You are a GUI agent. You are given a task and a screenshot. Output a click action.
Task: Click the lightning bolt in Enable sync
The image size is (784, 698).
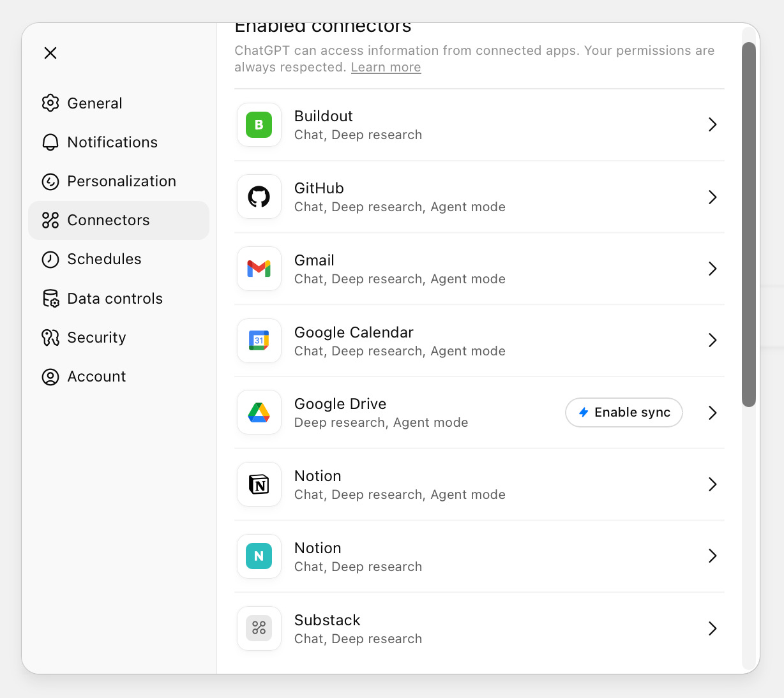point(583,413)
